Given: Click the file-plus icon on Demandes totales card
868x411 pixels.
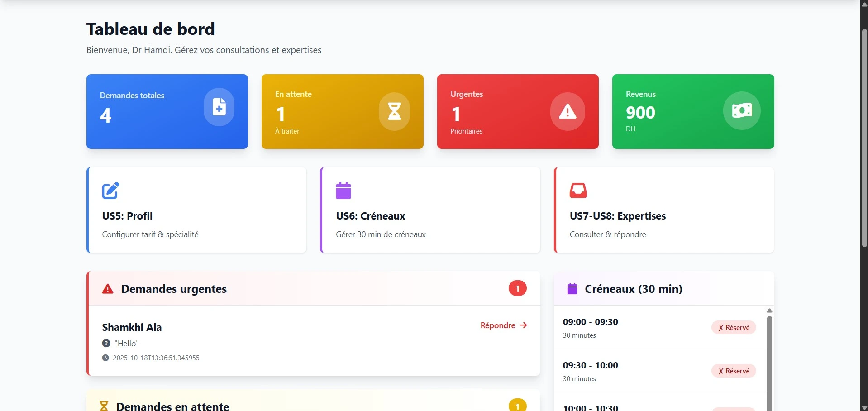Looking at the screenshot, I should tap(219, 107).
